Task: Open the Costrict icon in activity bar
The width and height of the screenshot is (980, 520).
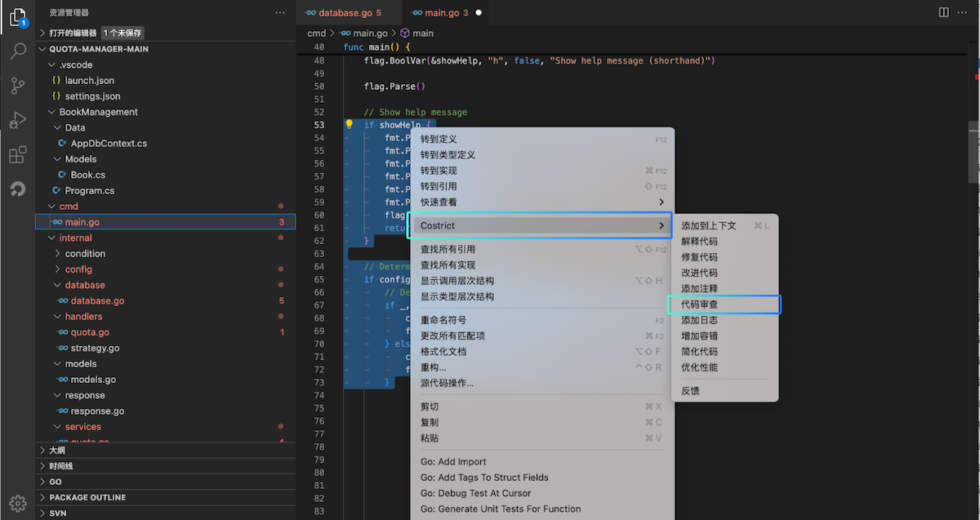Action: tap(17, 189)
